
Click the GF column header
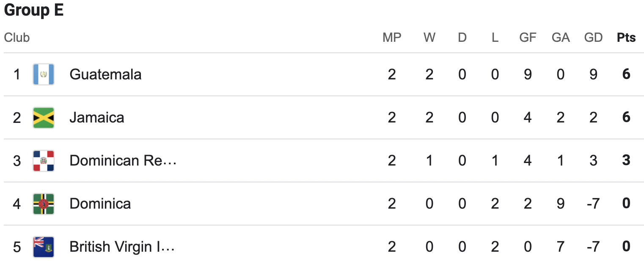(x=528, y=38)
